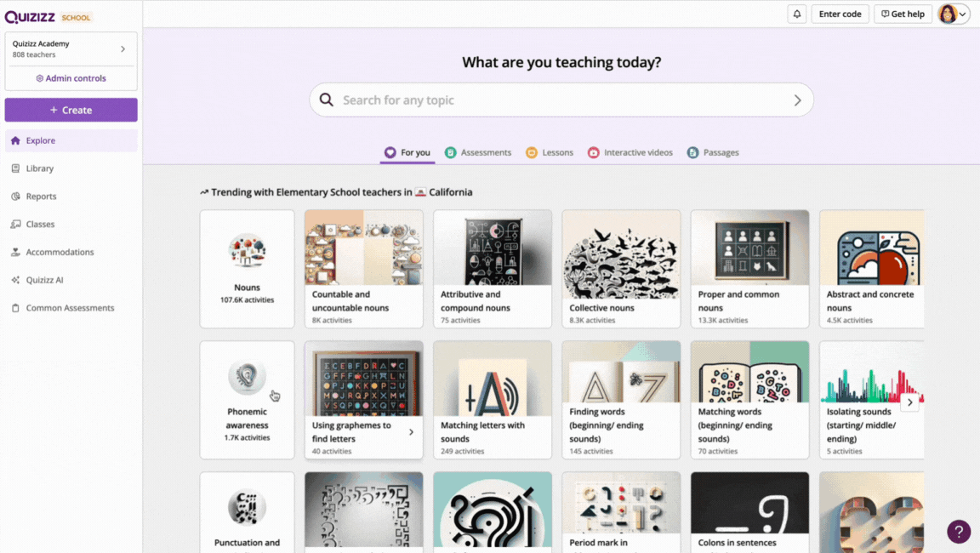Expand the Quizizz Academy organization chevron
The height and width of the screenshot is (553, 980).
123,49
